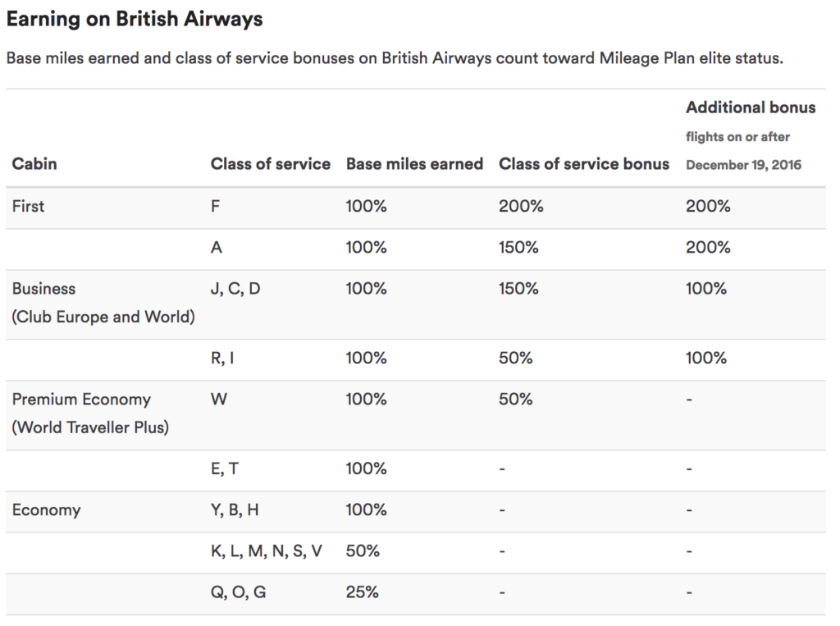Viewport: 840px width, 626px height.
Task: Select the "Additional bonus" column header
Action: click(751, 107)
